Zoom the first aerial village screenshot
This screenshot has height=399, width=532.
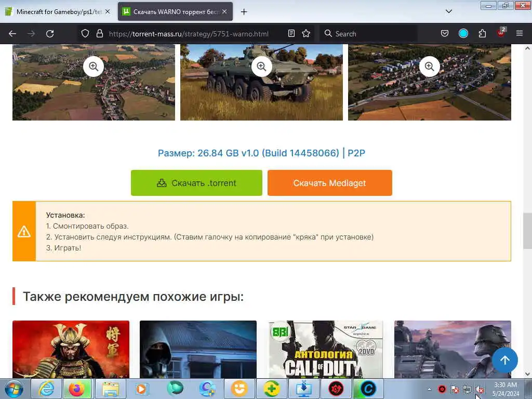pos(94,66)
